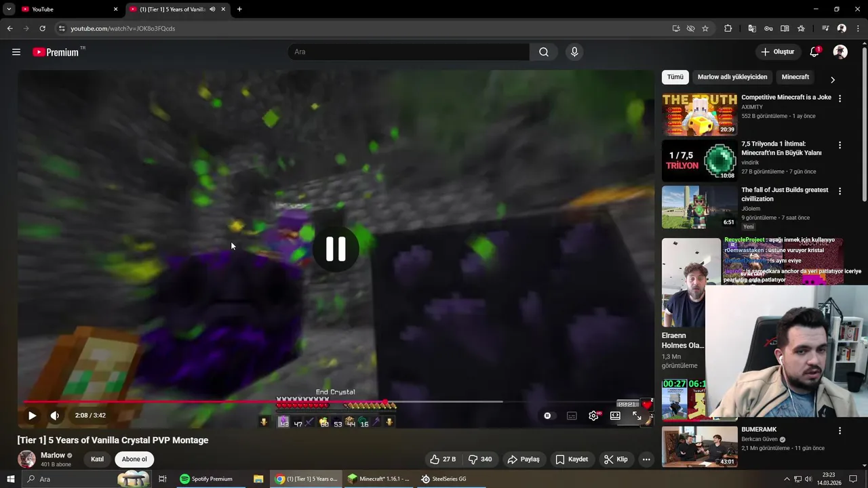Select Marlow adlı yükleyiciden chip
Image resolution: width=868 pixels, height=488 pixels.
[x=732, y=77]
